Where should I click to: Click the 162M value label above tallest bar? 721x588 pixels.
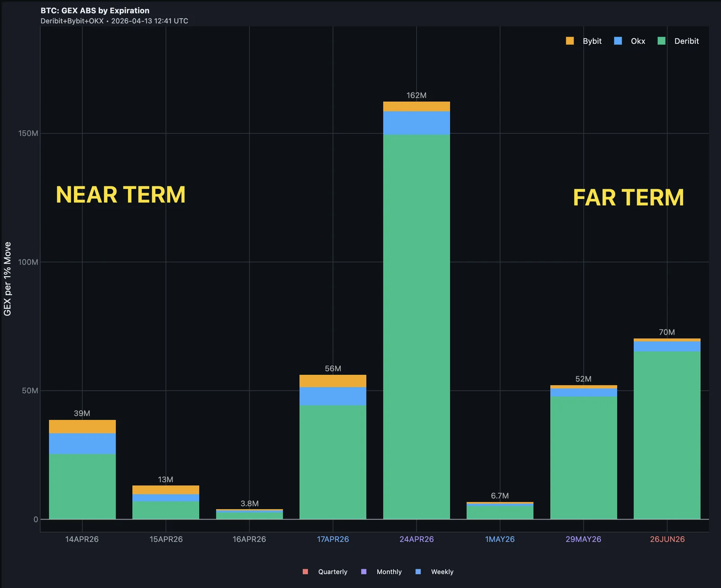click(416, 96)
